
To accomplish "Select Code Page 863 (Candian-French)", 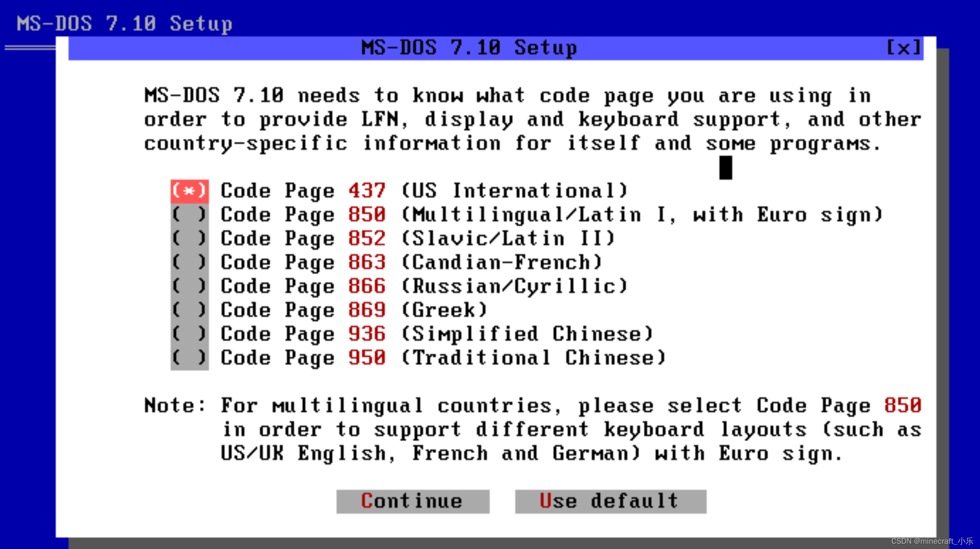I will pyautogui.click(x=189, y=262).
